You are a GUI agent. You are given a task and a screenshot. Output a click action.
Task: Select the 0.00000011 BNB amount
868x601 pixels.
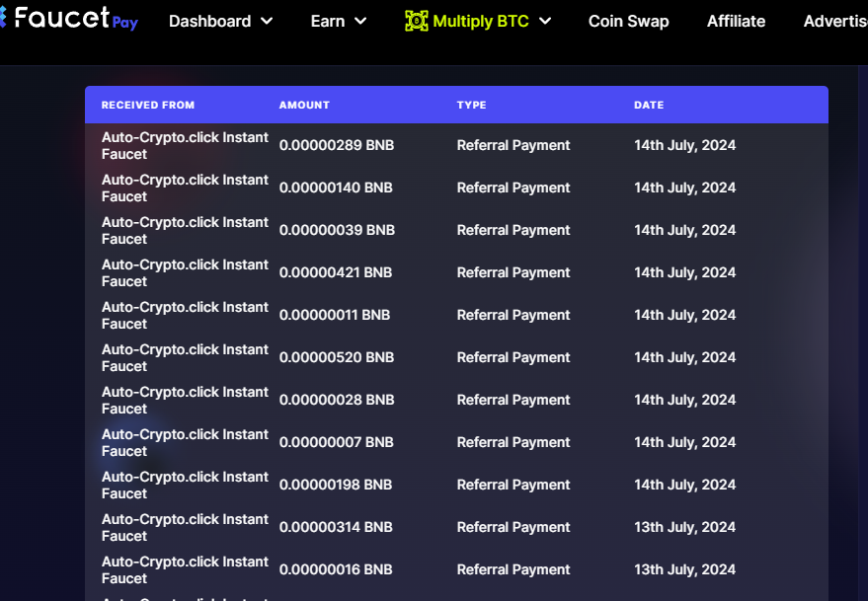(335, 315)
